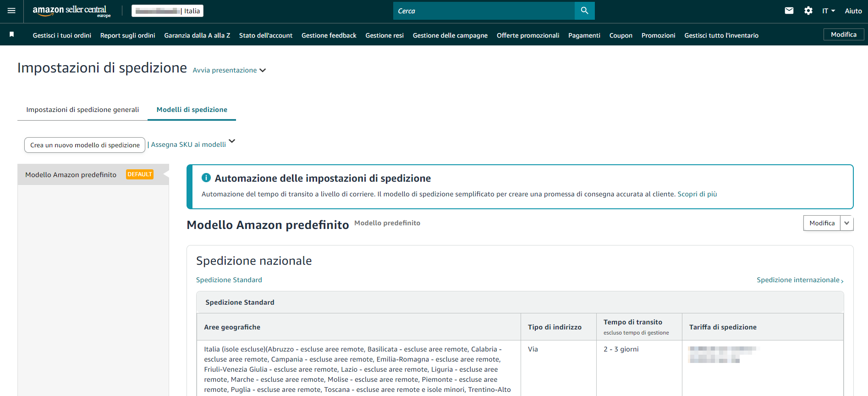Expand the Assegna SKU ai modelli arrow
This screenshot has height=396, width=868.
coord(232,141)
